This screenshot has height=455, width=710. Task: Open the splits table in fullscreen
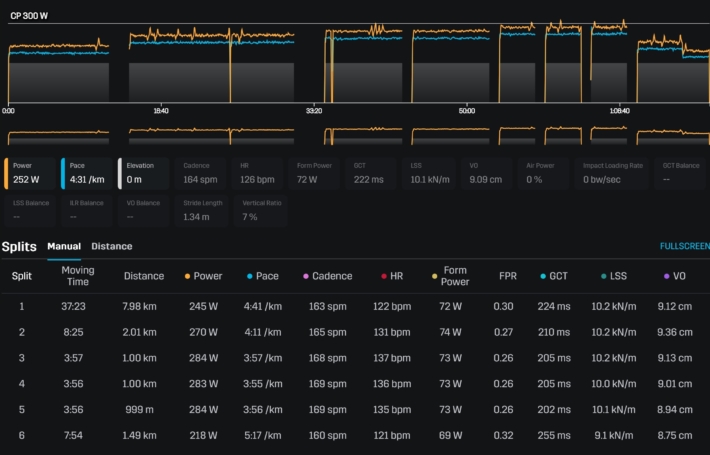point(683,246)
